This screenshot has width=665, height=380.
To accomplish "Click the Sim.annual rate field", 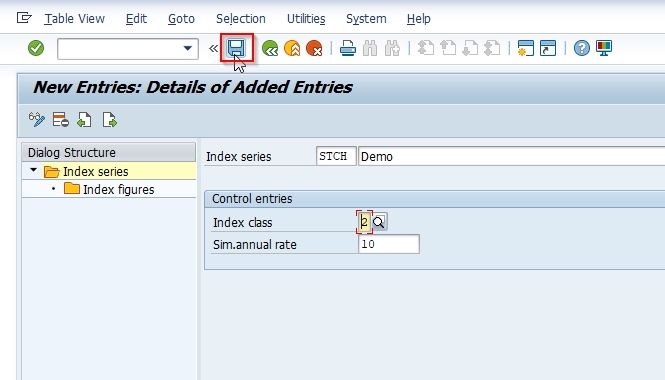I will (389, 244).
